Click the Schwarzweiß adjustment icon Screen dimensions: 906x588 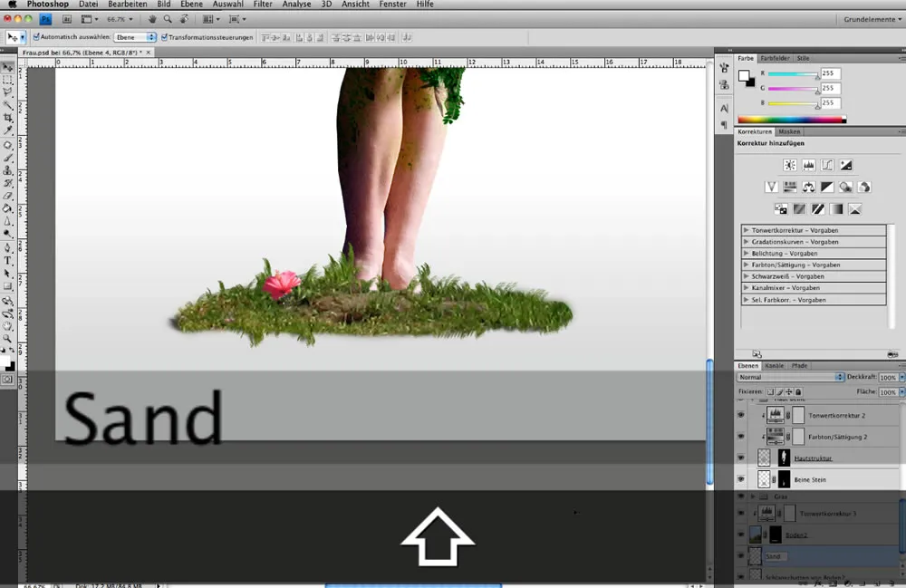(827, 186)
